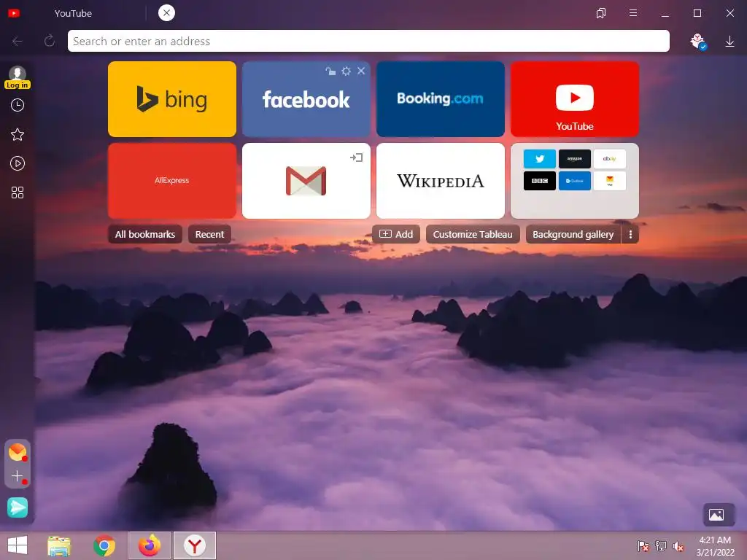Open the Downloads arrow icon
The width and height of the screenshot is (747, 560).
click(x=729, y=42)
